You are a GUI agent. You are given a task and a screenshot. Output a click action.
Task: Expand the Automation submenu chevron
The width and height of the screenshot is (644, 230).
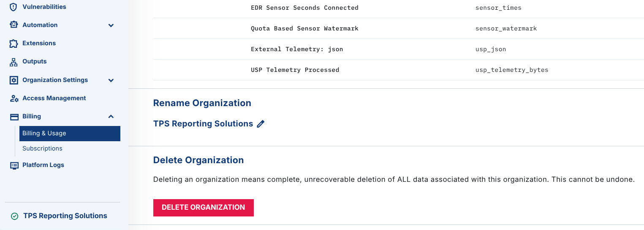(111, 25)
